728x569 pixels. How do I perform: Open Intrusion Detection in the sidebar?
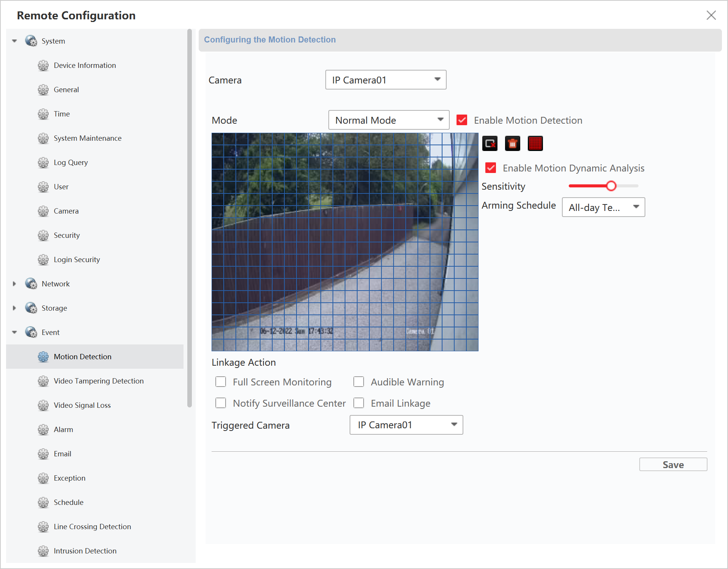pyautogui.click(x=85, y=551)
